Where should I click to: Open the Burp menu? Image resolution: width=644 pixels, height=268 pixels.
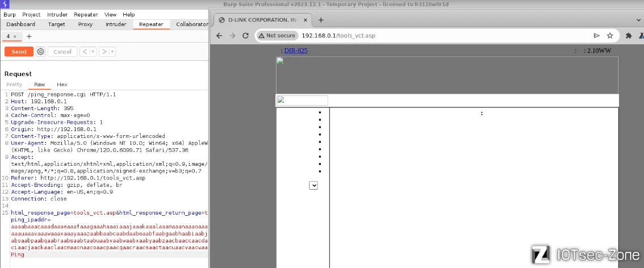[10, 15]
